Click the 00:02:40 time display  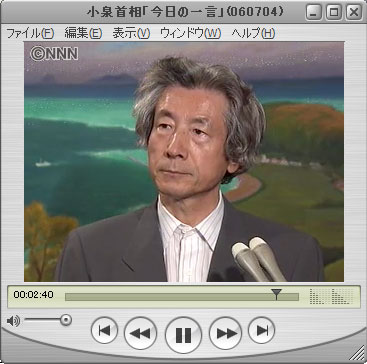(x=33, y=295)
